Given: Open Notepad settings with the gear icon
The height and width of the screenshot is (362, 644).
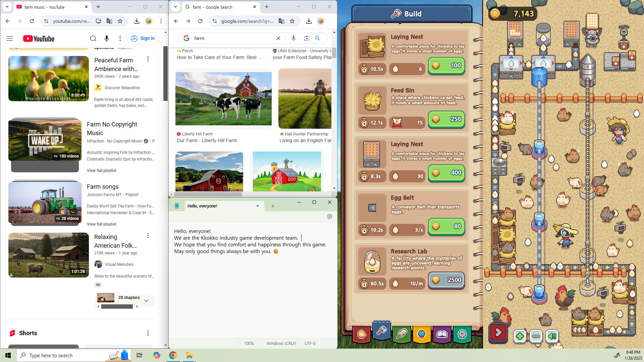Looking at the screenshot, I should pos(330,217).
